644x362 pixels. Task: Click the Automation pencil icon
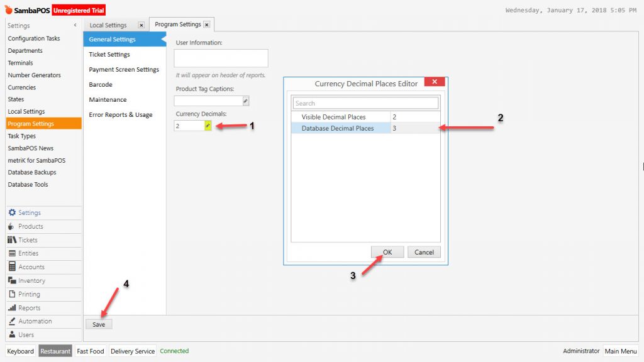point(12,321)
